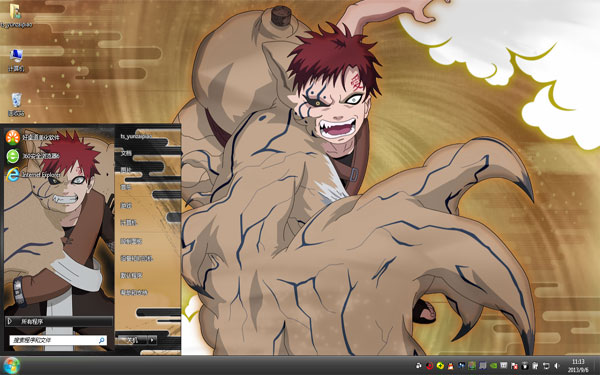This screenshot has height=375, width=600.
Task: Open the Recycle Bin desktop icon
Action: pos(16,104)
